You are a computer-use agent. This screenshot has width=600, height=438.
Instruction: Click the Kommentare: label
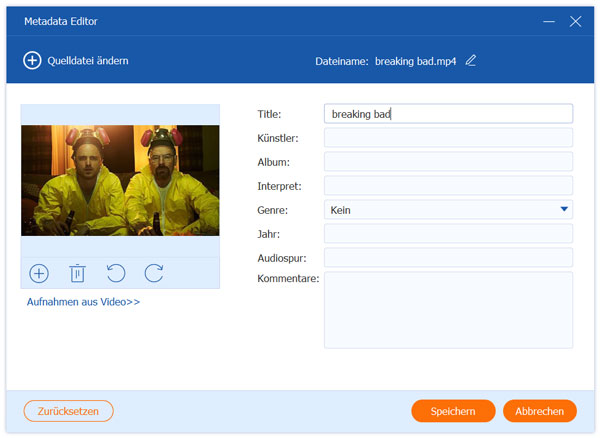click(x=288, y=278)
